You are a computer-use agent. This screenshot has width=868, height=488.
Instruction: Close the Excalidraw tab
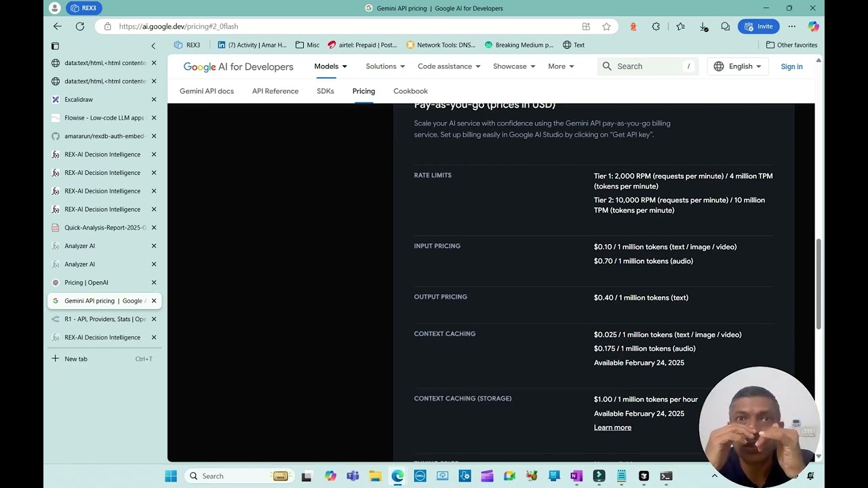[x=154, y=100]
